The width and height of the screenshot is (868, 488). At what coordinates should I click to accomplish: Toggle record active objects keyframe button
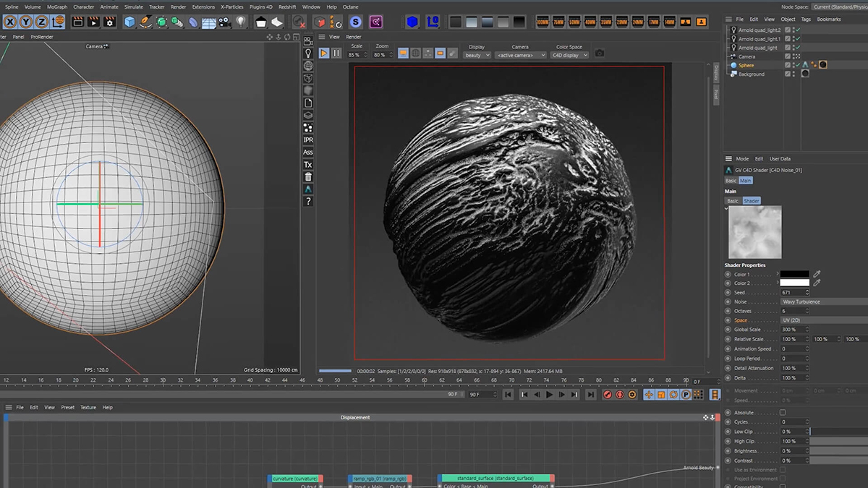[608, 395]
